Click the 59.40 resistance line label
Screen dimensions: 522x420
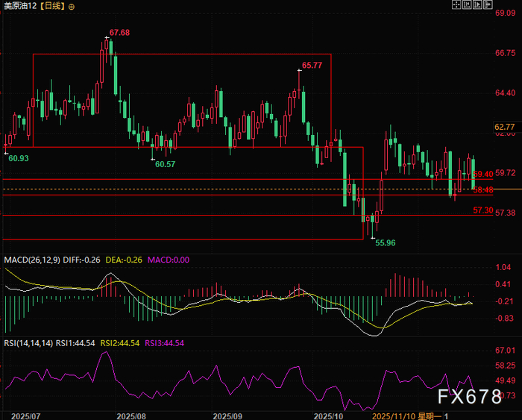(483, 174)
